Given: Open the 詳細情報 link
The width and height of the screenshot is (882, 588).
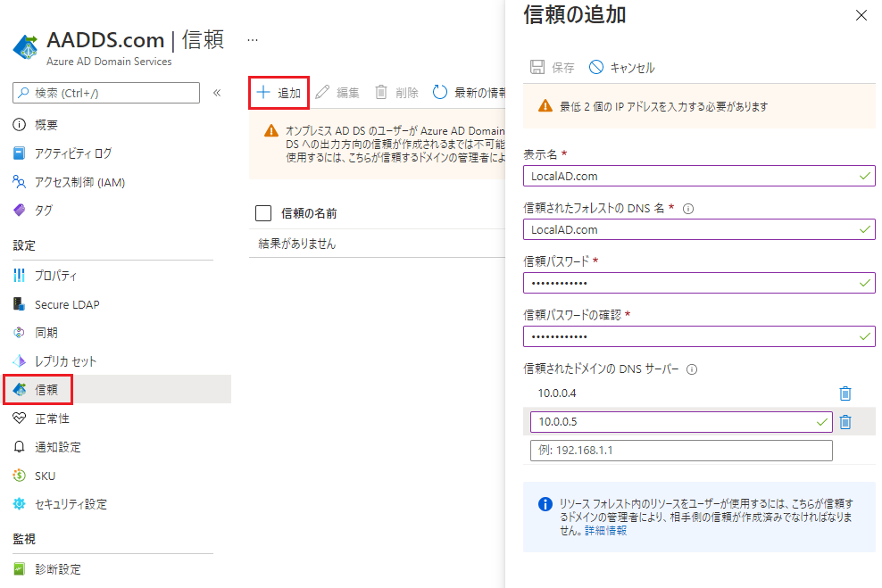Looking at the screenshot, I should [x=606, y=531].
